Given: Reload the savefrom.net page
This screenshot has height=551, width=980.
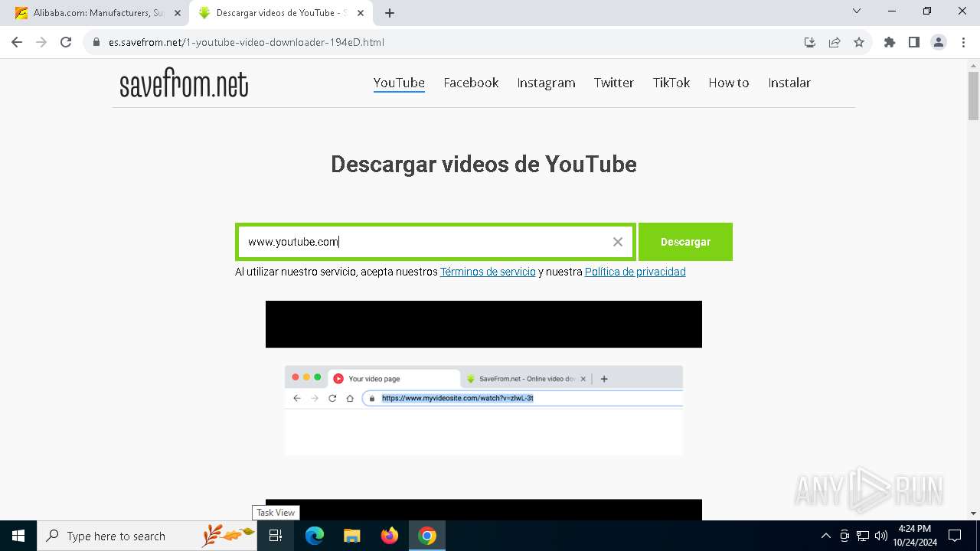Looking at the screenshot, I should [66, 42].
